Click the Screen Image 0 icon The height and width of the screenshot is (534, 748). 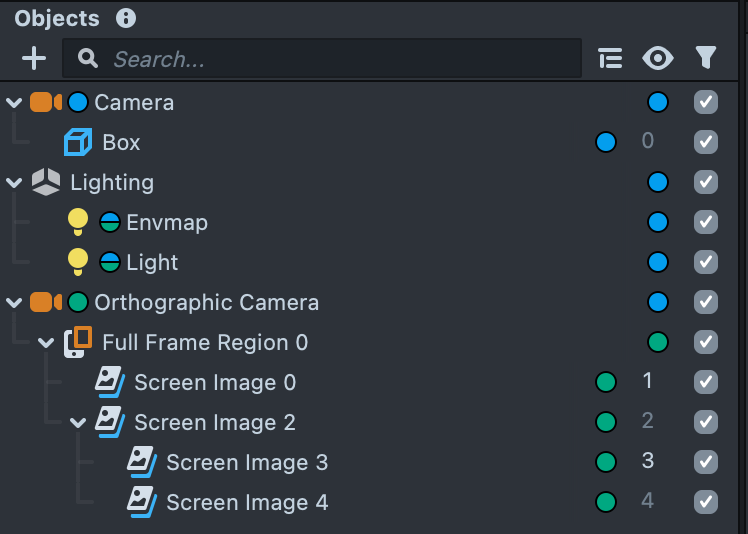(110, 382)
